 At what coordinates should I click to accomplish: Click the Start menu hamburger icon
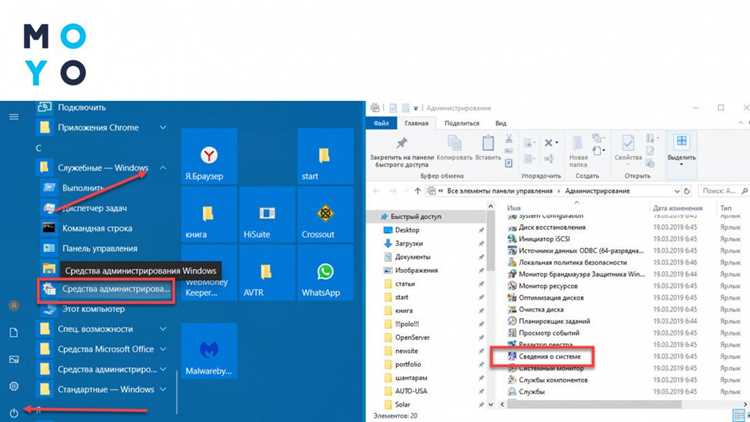point(14,117)
